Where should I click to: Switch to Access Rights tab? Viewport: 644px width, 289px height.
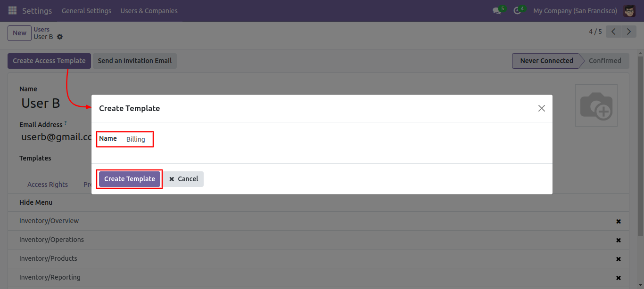[x=48, y=185]
